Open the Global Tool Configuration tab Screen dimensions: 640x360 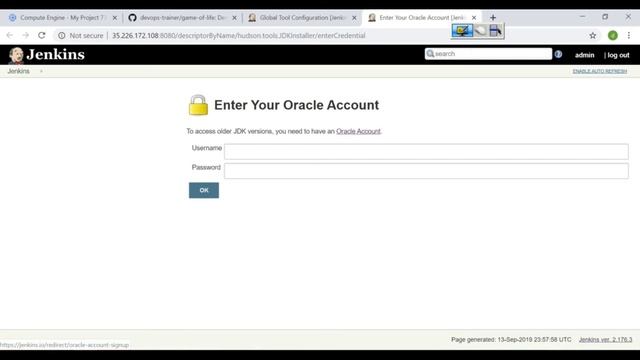coord(301,18)
